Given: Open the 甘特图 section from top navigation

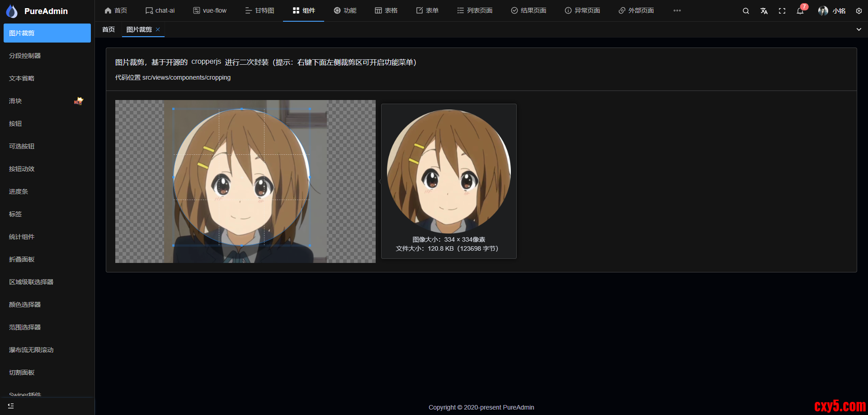Looking at the screenshot, I should [259, 10].
